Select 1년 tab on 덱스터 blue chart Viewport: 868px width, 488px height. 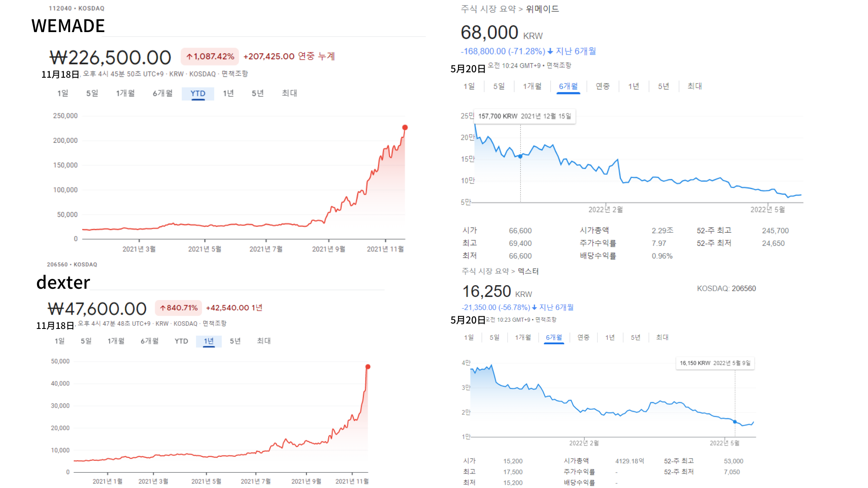pos(610,338)
